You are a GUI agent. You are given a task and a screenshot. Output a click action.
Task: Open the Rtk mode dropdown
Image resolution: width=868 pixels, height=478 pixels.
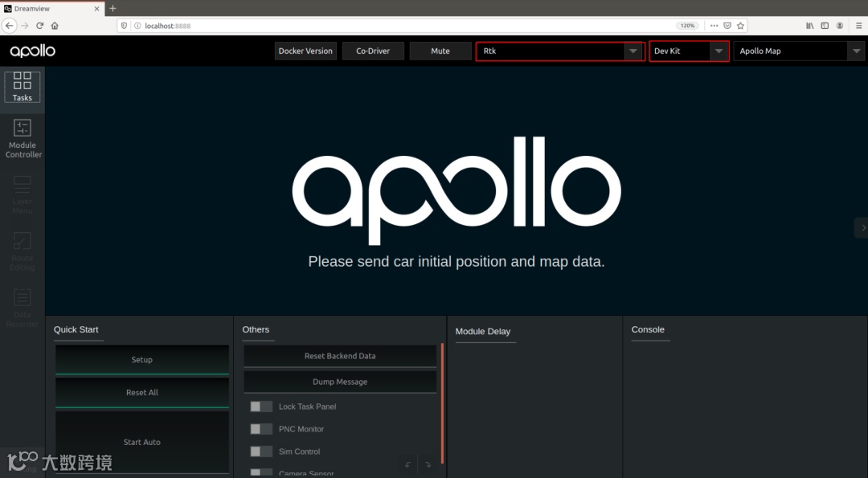click(560, 51)
